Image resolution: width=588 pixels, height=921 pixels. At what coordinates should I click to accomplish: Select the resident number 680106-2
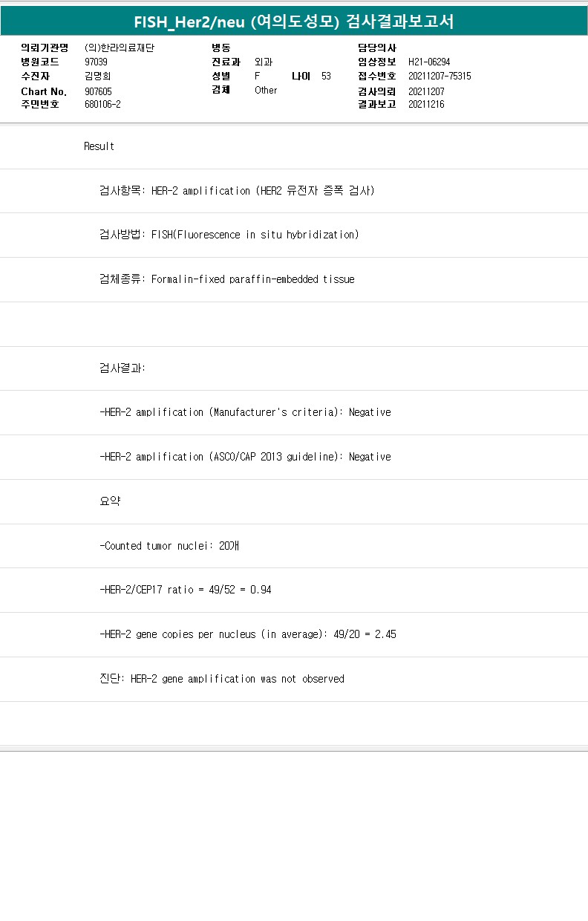click(102, 105)
